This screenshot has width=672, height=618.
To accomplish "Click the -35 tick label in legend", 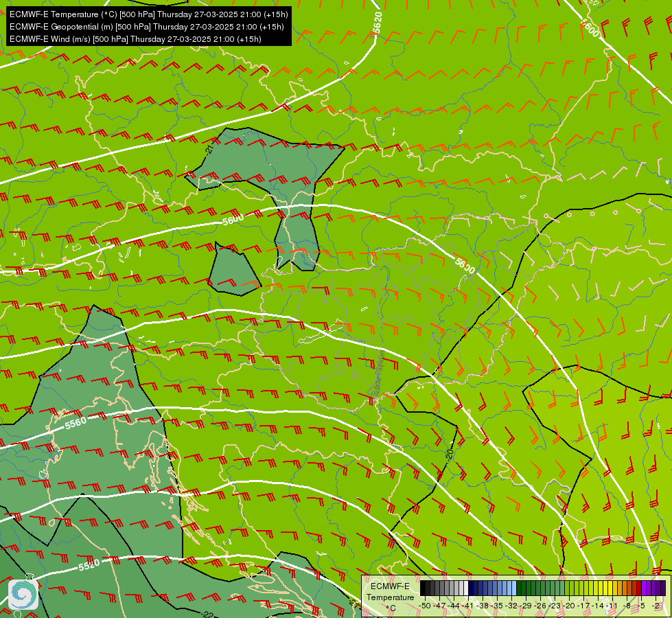I will click(x=497, y=606).
